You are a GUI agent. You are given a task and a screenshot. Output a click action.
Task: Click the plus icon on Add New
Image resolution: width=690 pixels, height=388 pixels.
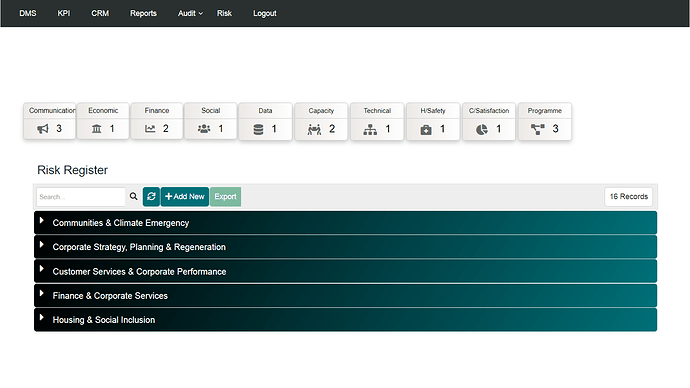(x=169, y=196)
